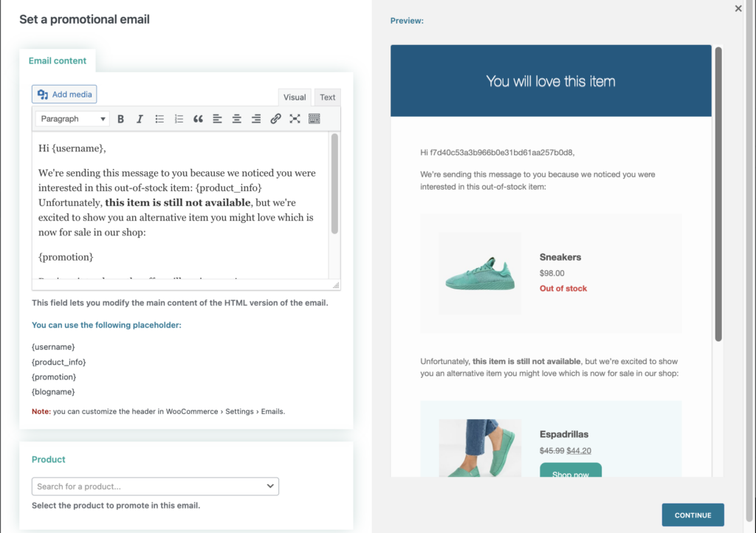Open the Paragraph format dropdown

pyautogui.click(x=72, y=119)
